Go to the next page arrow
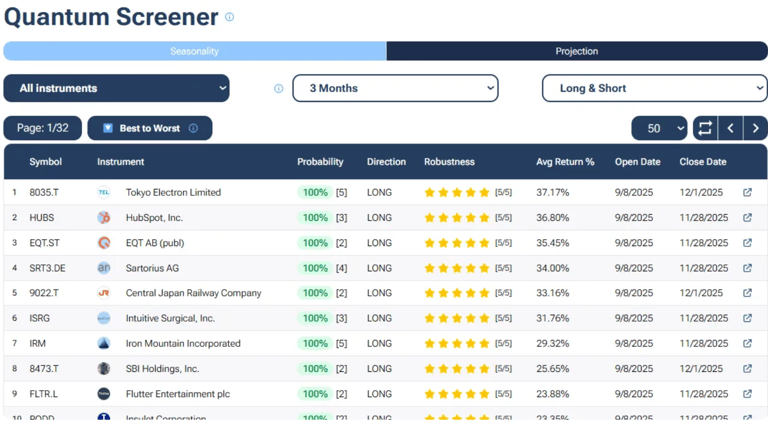The image size is (768, 428). 755,128
